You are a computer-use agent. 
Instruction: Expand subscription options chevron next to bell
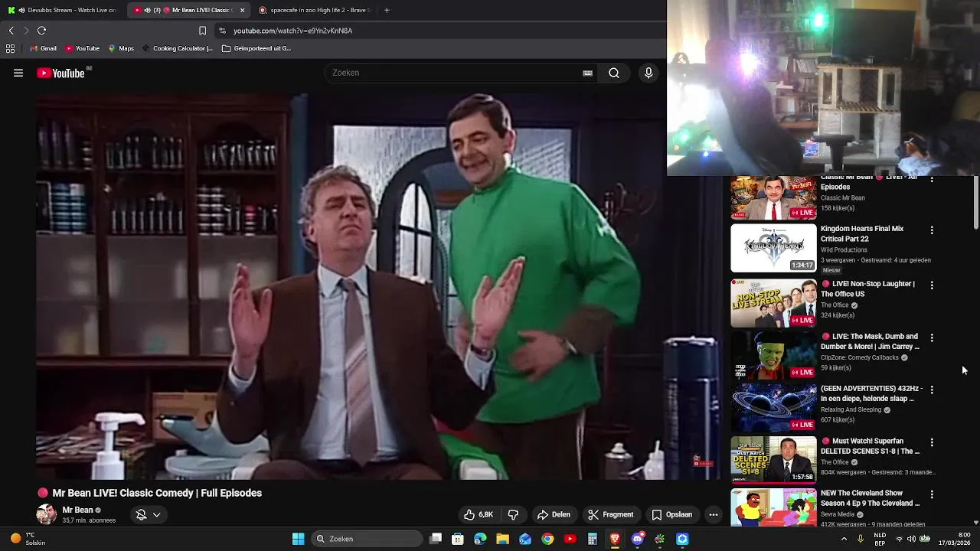coord(157,514)
